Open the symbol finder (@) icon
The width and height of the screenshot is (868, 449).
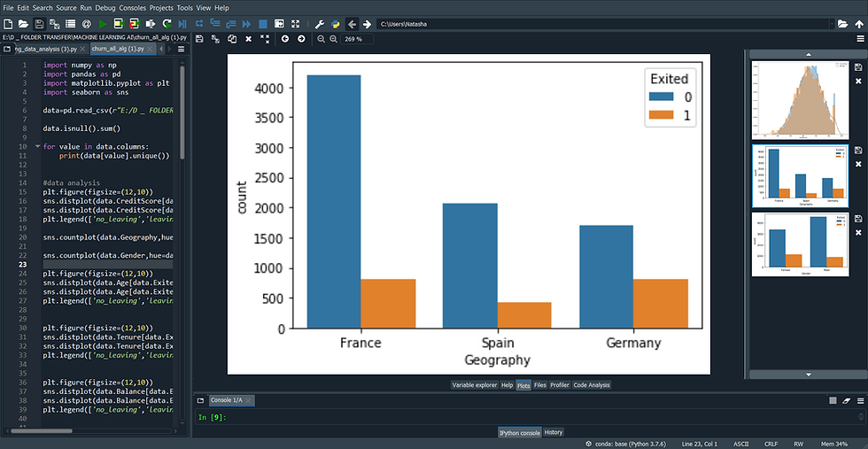pyautogui.click(x=87, y=24)
